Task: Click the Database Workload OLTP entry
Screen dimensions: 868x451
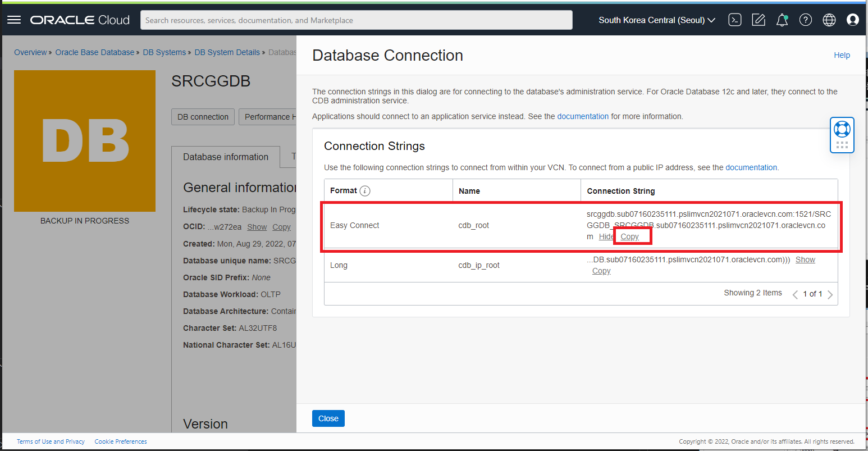Action: pyautogui.click(x=232, y=294)
